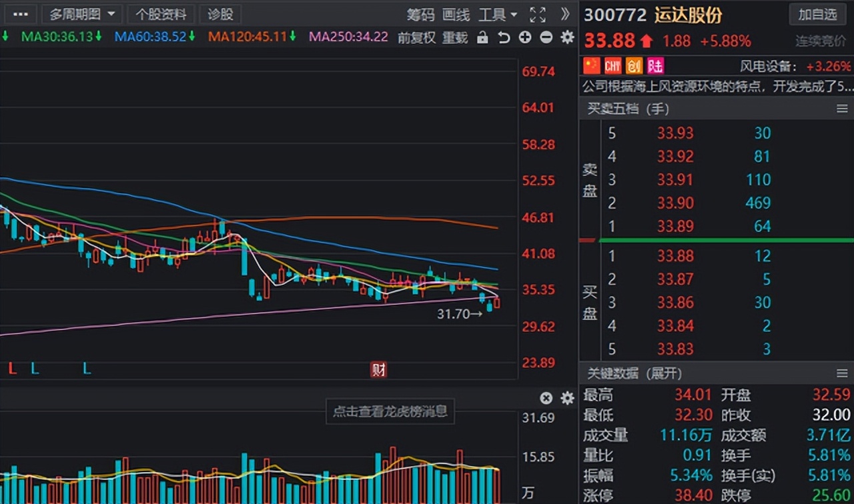Select sell level 1 price 33.89
This screenshot has height=504, width=854.
(675, 227)
